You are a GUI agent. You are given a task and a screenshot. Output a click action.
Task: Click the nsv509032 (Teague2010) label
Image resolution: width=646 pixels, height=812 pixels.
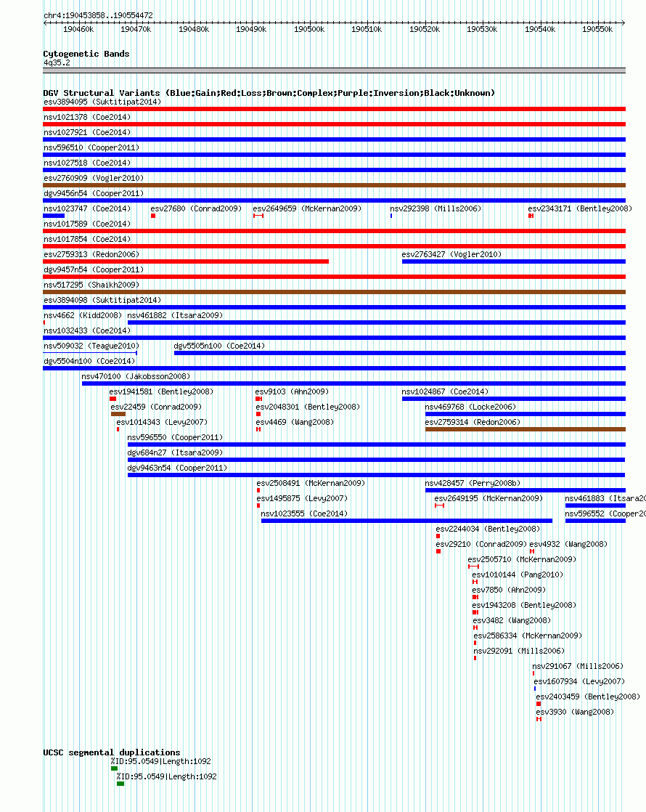pyautogui.click(x=91, y=346)
